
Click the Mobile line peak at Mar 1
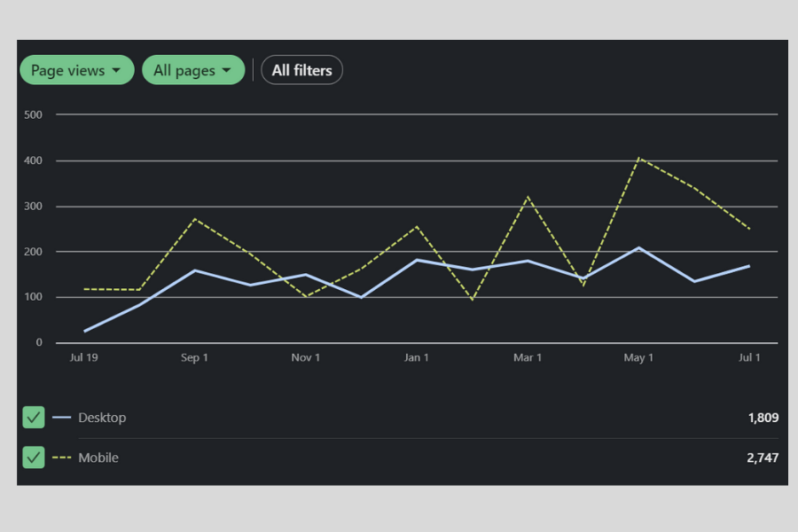(x=528, y=197)
